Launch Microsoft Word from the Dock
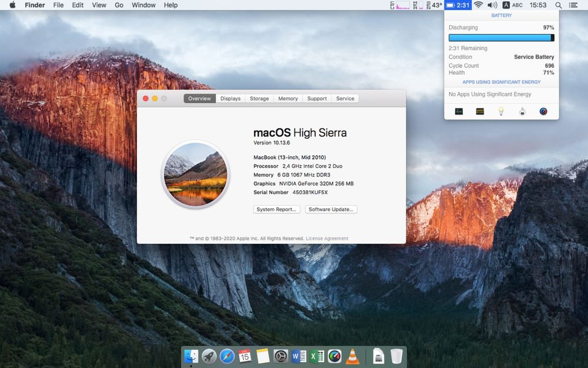This screenshot has height=368, width=588. click(299, 356)
